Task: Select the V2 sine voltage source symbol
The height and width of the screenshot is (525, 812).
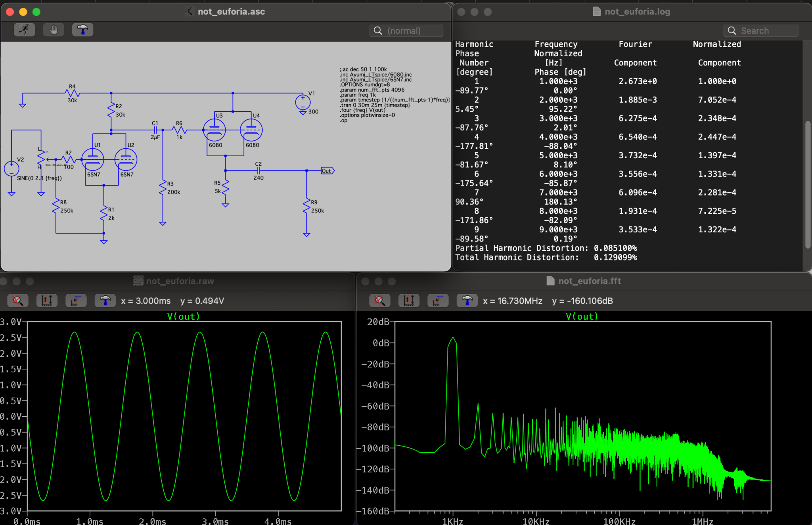Action: click(11, 169)
